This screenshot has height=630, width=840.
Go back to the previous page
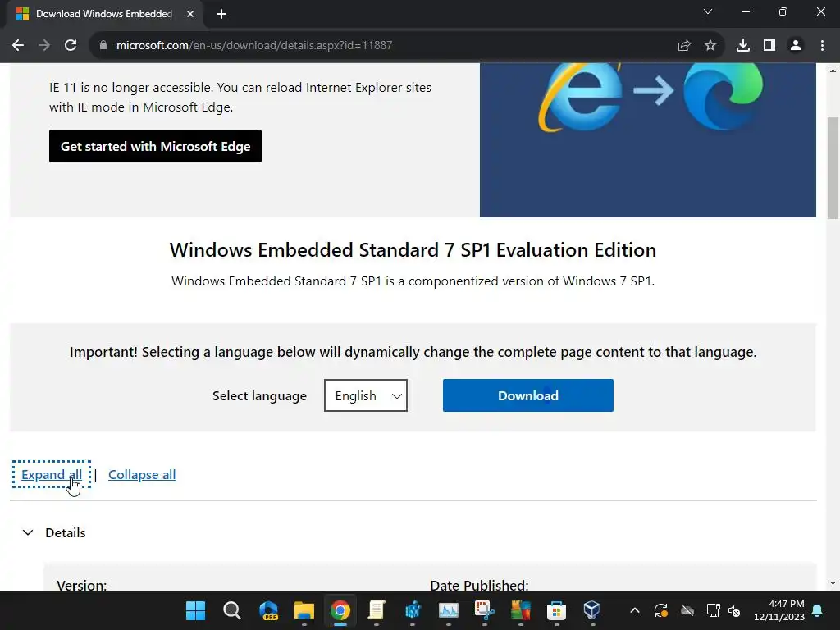pyautogui.click(x=18, y=46)
